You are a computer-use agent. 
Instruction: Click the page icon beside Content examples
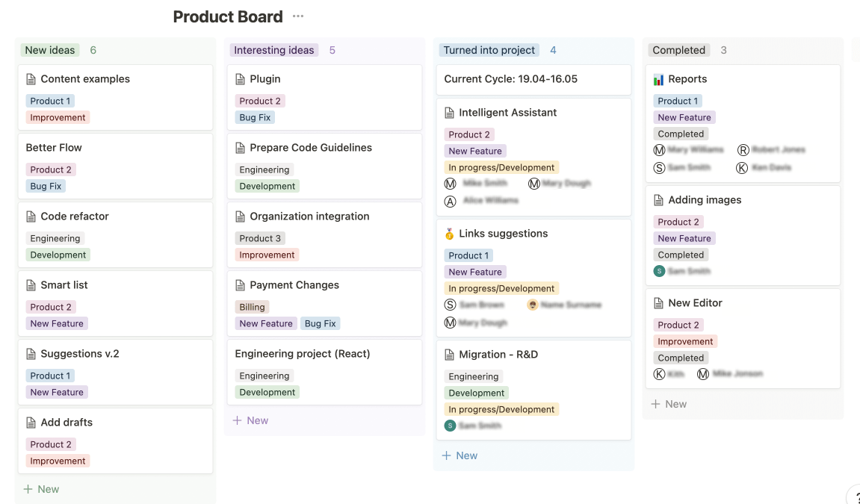tap(31, 79)
